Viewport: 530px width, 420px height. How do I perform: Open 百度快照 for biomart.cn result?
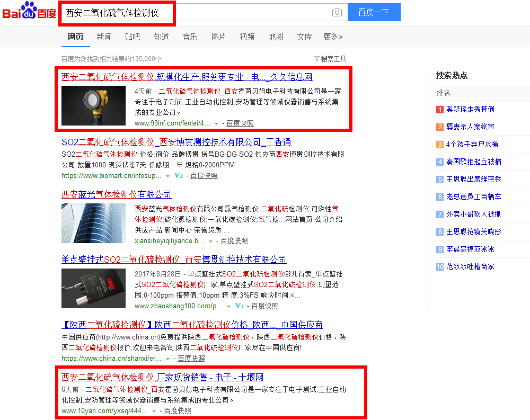pos(204,176)
